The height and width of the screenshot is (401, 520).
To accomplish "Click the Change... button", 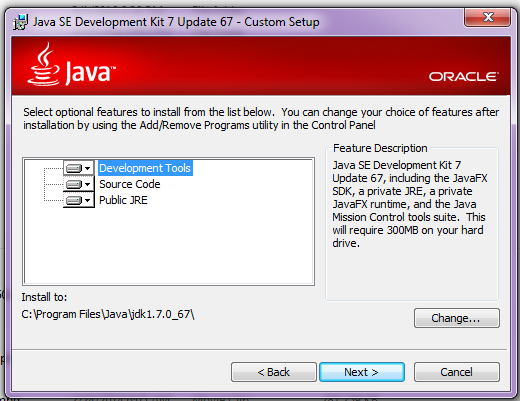I will [x=457, y=318].
